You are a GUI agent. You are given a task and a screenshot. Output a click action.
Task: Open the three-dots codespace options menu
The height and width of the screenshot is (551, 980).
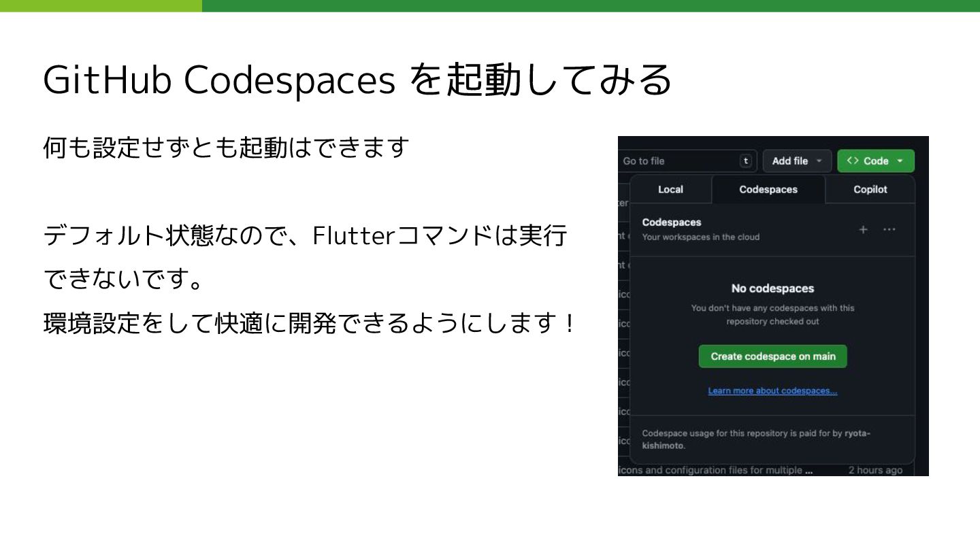pyautogui.click(x=889, y=230)
